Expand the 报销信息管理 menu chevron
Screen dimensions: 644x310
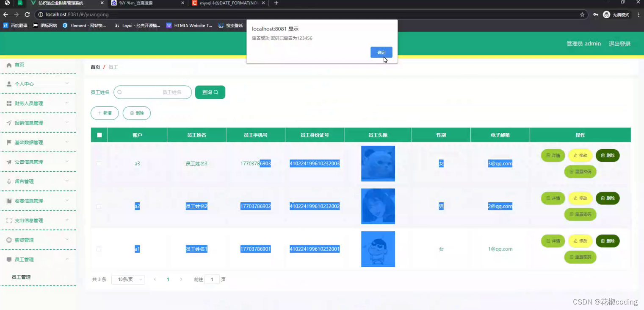(x=67, y=123)
